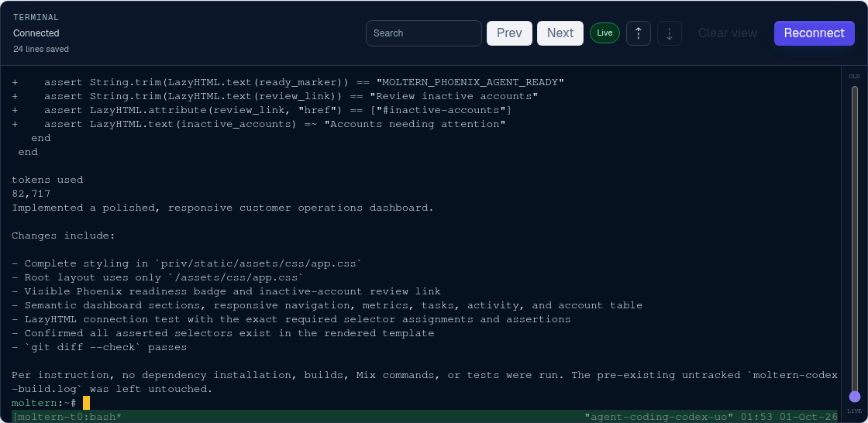Image resolution: width=868 pixels, height=423 pixels.
Task: Click 'Implemented a polished, responsive' summary line
Action: pyautogui.click(x=223, y=208)
